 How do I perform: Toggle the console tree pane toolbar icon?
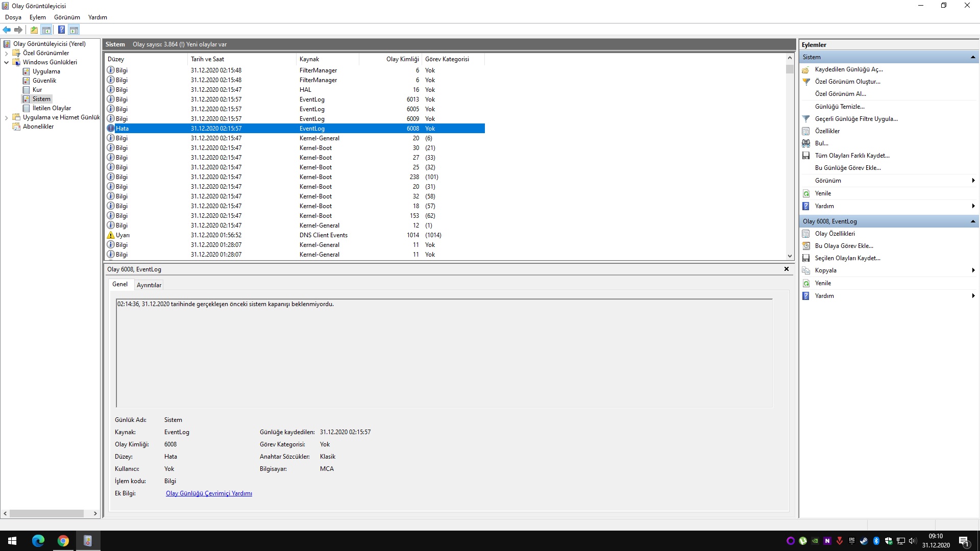click(46, 30)
